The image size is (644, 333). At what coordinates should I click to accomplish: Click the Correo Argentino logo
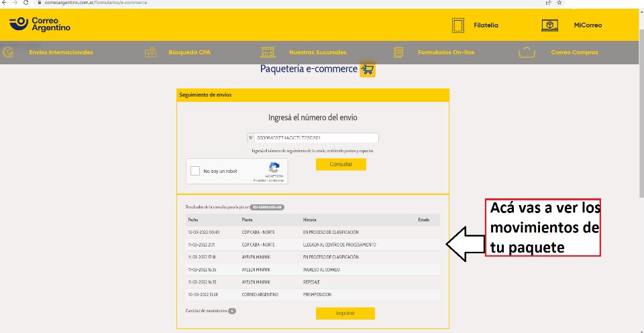(x=40, y=24)
